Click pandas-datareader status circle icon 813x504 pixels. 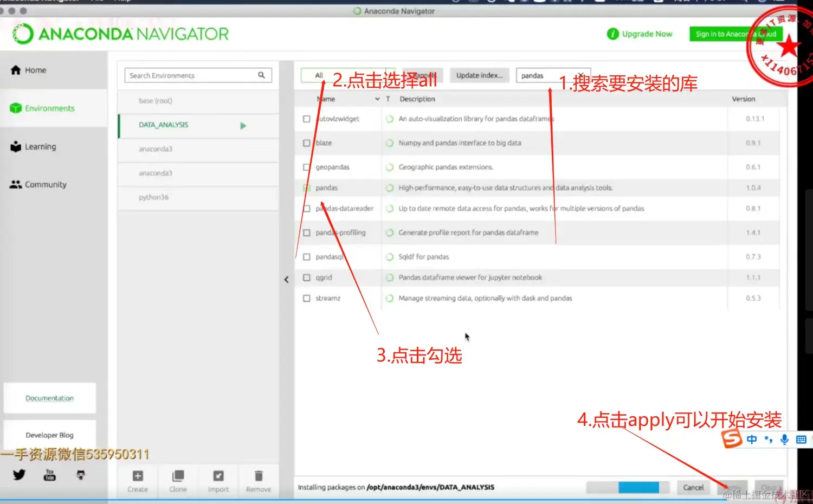point(389,208)
